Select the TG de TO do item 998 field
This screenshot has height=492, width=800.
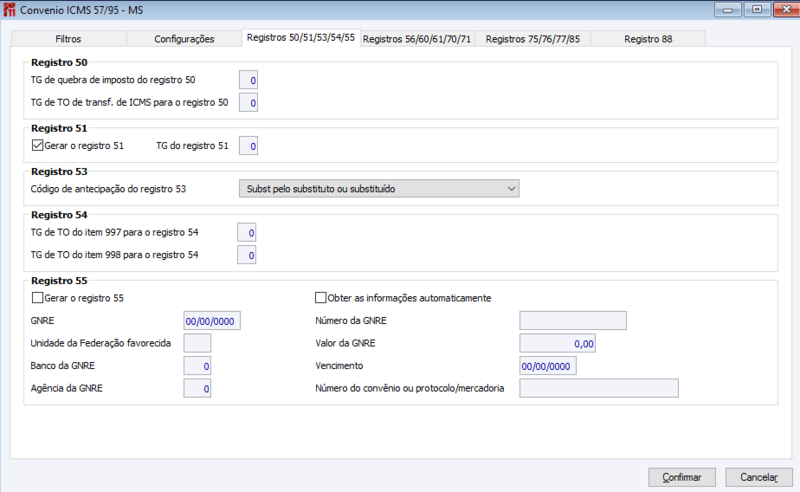click(246, 255)
